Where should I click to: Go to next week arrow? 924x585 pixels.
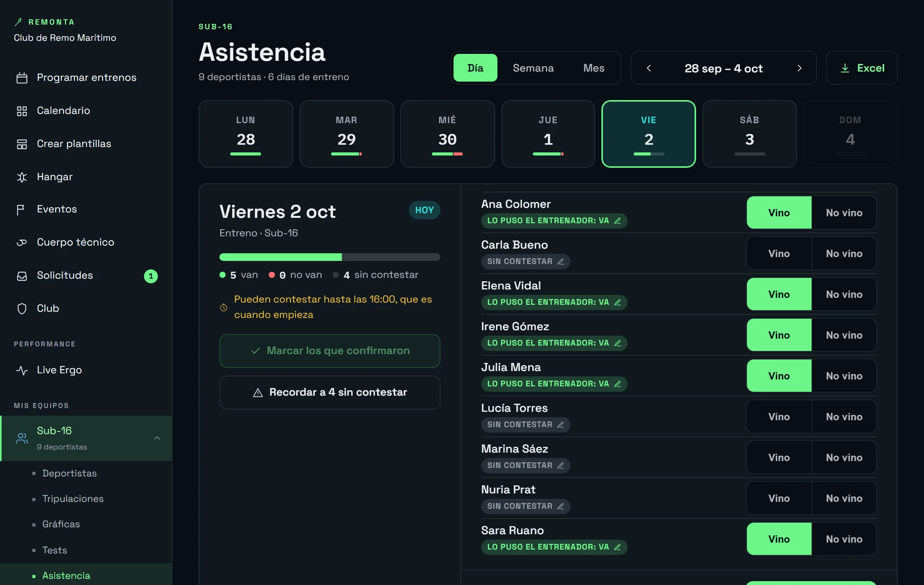click(x=799, y=68)
